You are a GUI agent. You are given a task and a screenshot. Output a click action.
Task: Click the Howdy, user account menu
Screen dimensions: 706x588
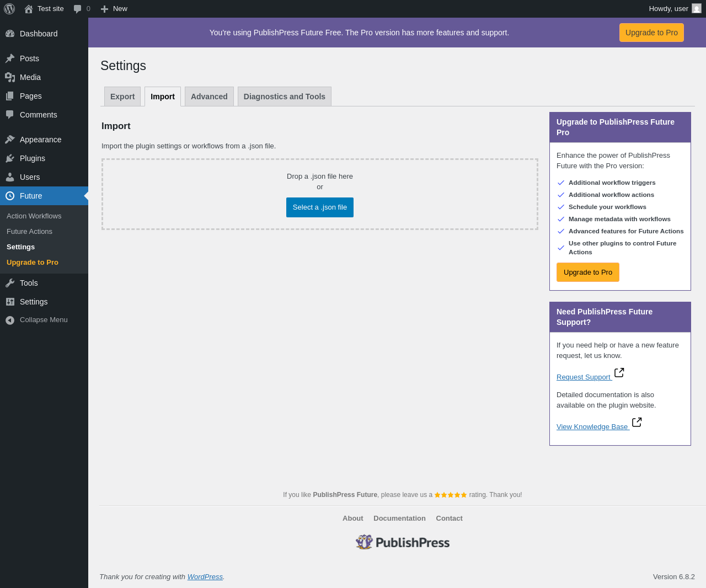coord(675,9)
